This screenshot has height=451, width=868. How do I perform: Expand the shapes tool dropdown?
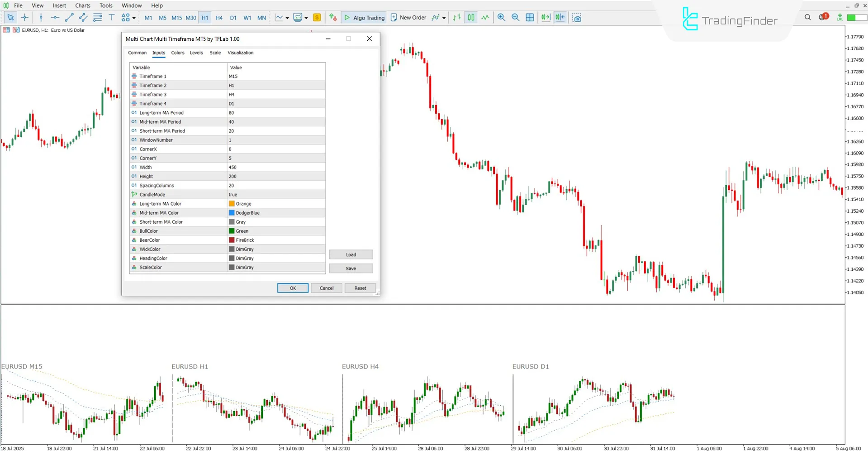coord(134,18)
